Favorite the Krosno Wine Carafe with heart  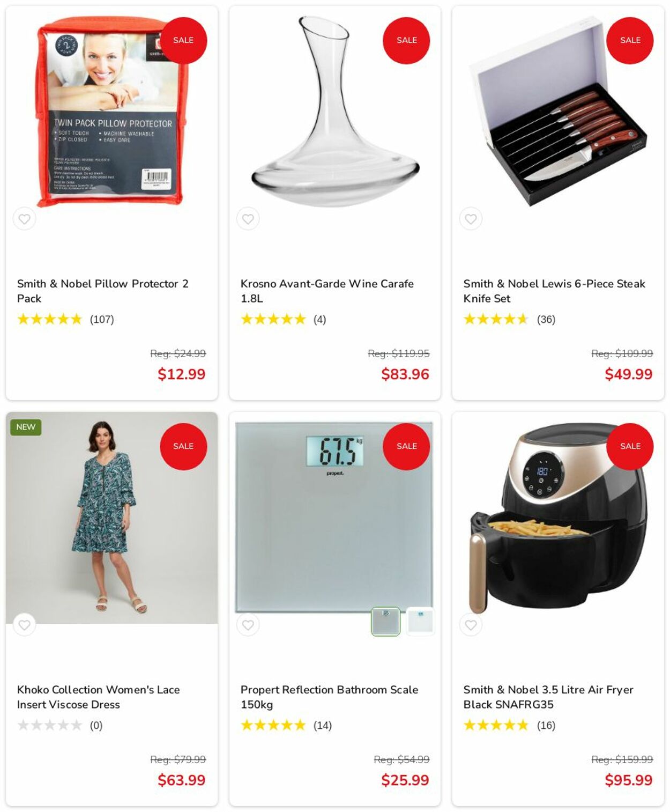pyautogui.click(x=248, y=219)
